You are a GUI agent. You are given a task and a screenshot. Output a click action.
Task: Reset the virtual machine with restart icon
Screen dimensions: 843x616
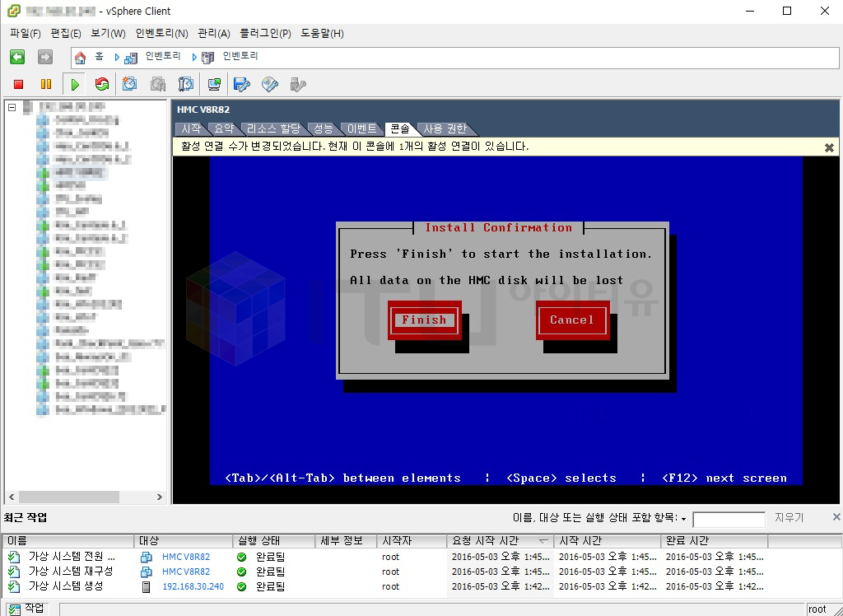tap(102, 84)
